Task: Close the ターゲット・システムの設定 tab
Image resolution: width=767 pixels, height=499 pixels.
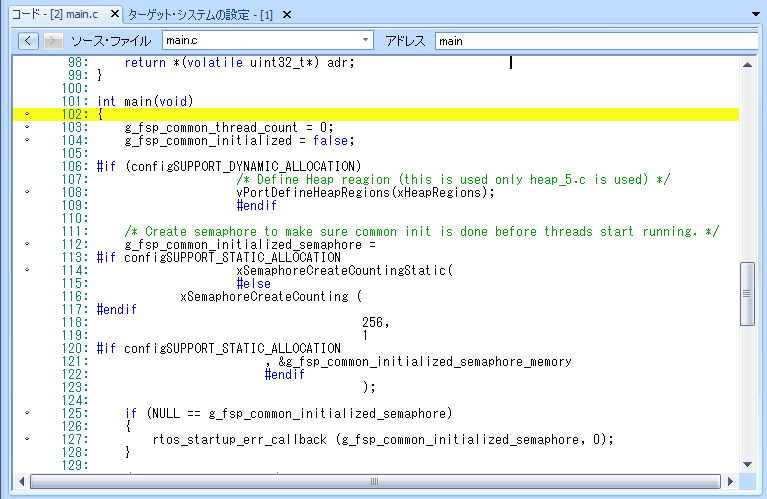Action: tap(287, 15)
